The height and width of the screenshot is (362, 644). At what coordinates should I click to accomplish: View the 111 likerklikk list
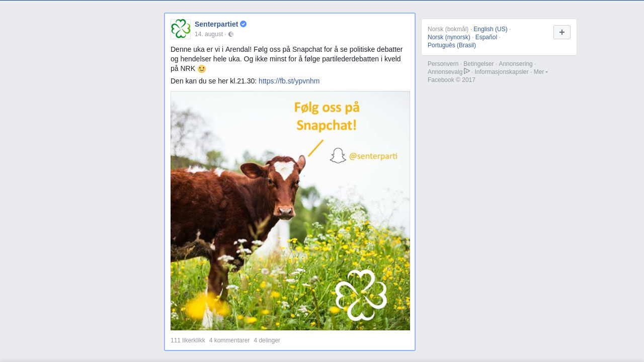[x=188, y=340]
